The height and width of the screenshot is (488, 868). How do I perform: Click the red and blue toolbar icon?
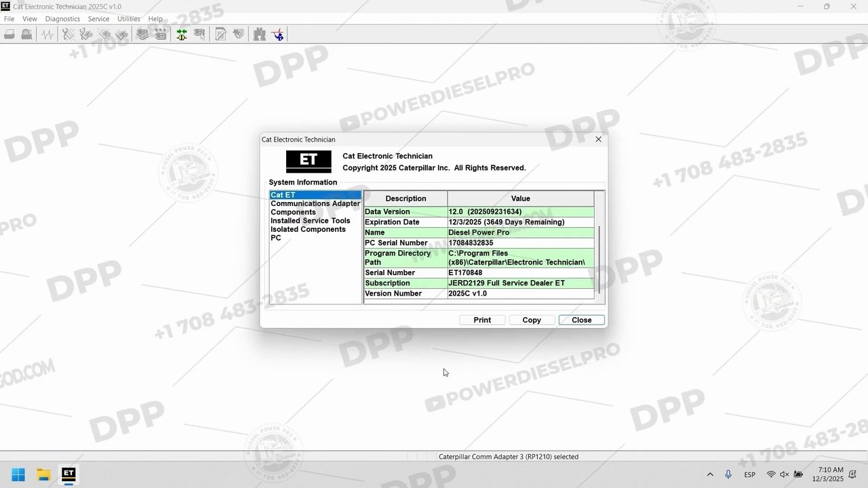[x=277, y=34]
